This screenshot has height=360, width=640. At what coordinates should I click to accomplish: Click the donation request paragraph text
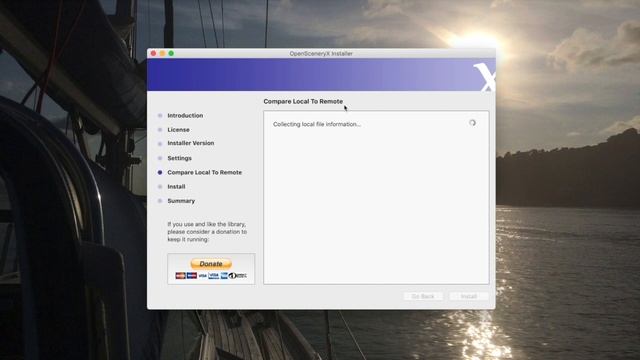(207, 232)
